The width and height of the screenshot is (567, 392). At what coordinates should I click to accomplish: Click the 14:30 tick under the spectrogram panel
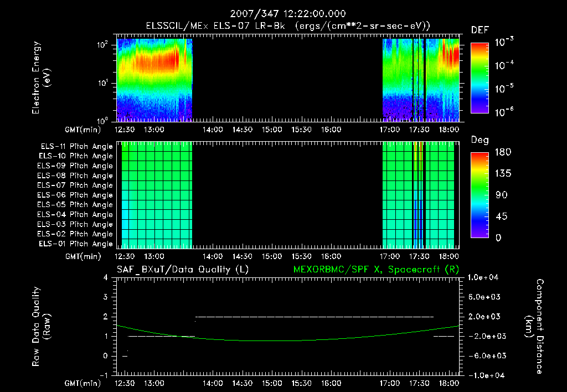coord(243,130)
